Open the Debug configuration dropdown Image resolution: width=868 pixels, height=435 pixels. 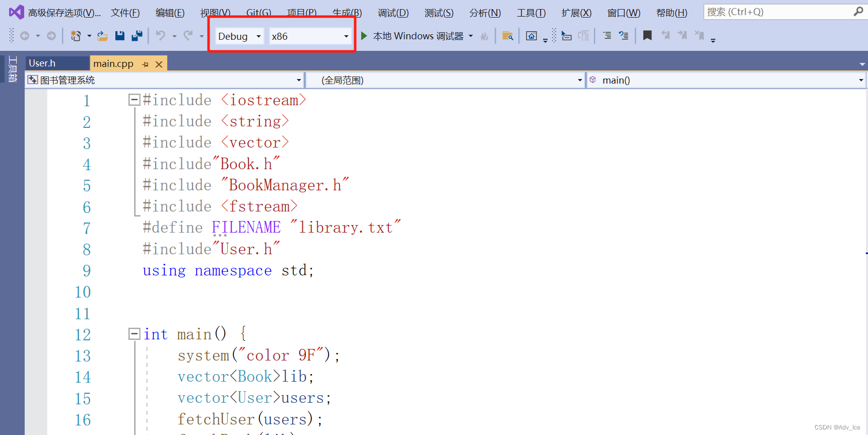click(x=239, y=36)
